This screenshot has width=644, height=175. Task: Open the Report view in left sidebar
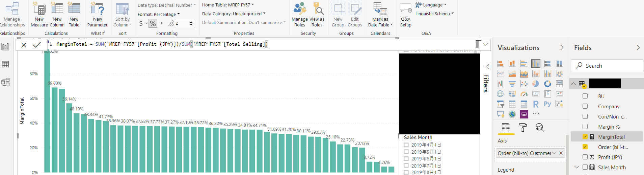[5, 46]
